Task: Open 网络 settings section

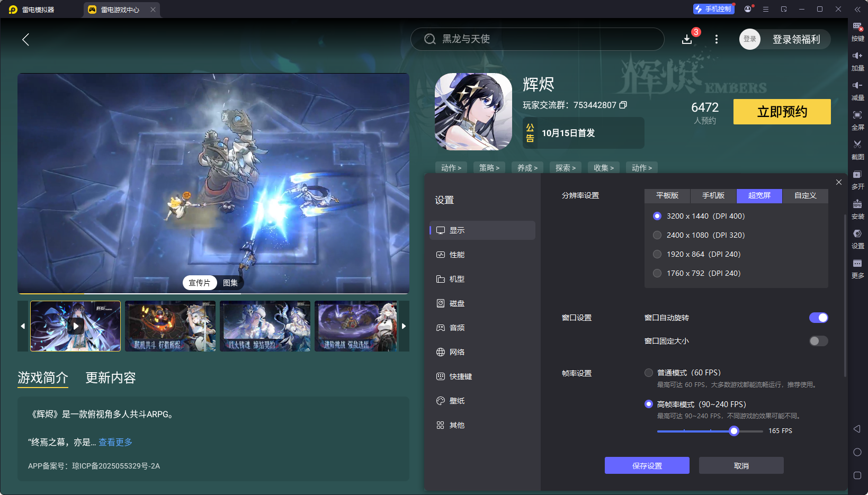Action: pyautogui.click(x=482, y=352)
